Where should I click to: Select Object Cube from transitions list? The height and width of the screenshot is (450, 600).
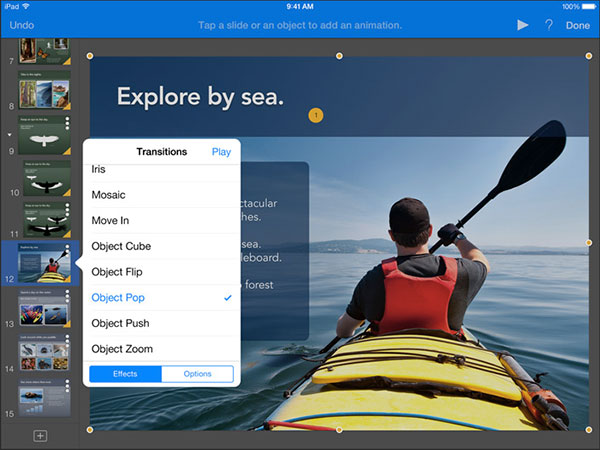(162, 246)
